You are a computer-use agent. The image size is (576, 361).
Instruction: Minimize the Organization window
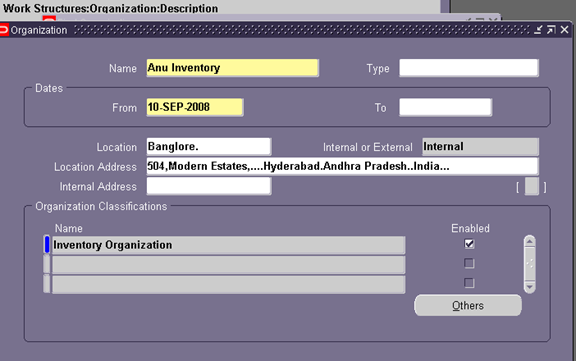[x=538, y=30]
